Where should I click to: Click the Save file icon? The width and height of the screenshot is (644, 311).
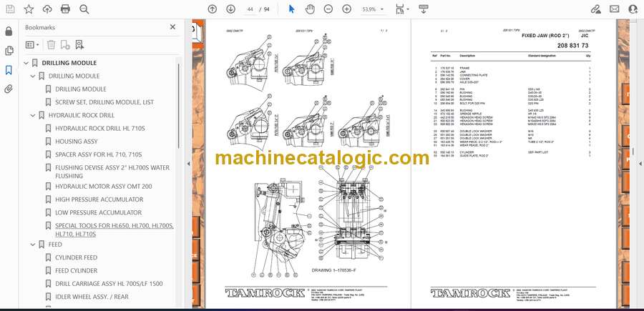point(10,9)
